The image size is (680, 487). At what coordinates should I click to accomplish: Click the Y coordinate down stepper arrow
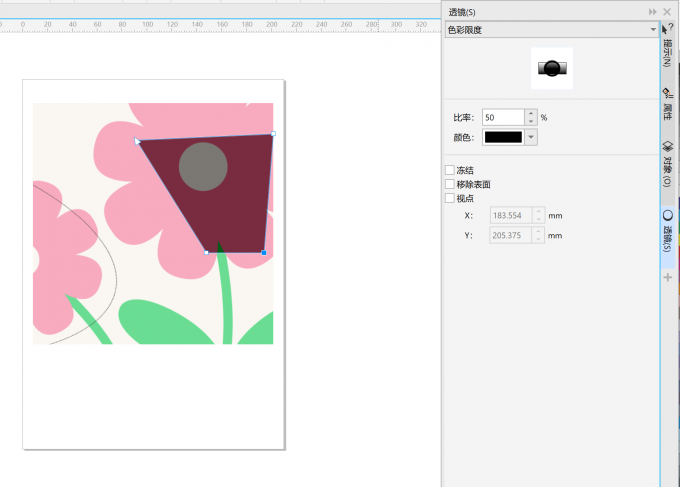tap(539, 240)
